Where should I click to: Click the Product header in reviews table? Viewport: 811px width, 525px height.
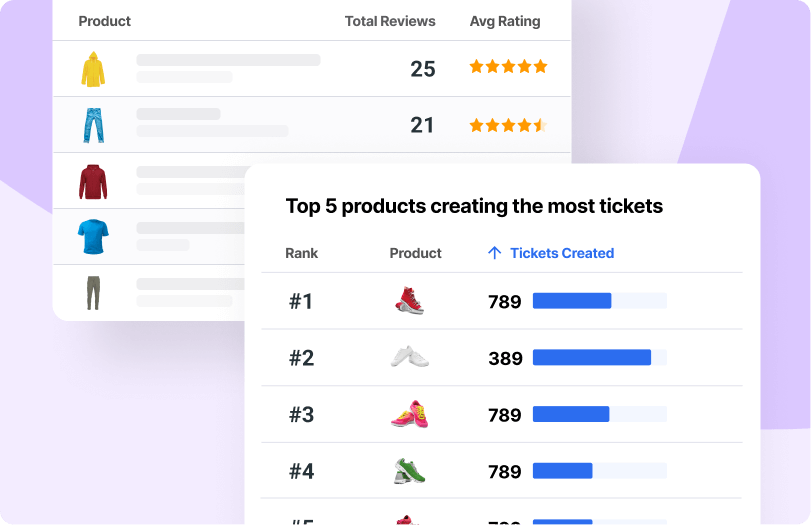point(104,21)
